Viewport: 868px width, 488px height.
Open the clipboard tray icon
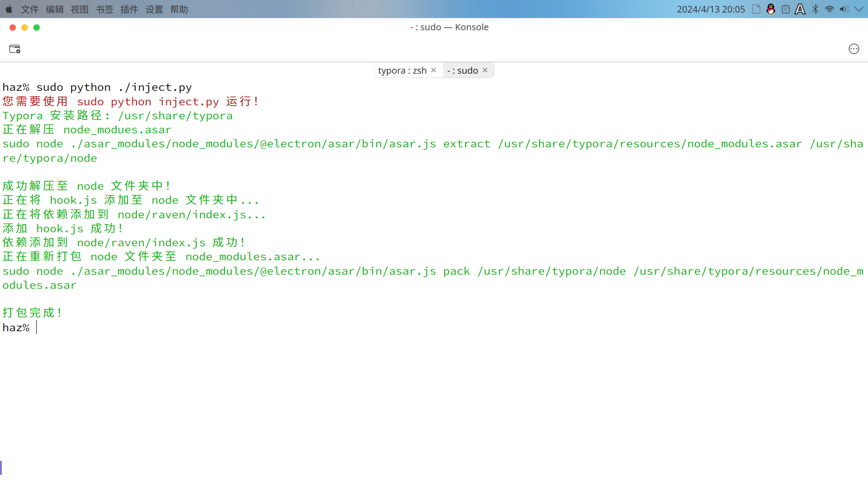coord(786,9)
